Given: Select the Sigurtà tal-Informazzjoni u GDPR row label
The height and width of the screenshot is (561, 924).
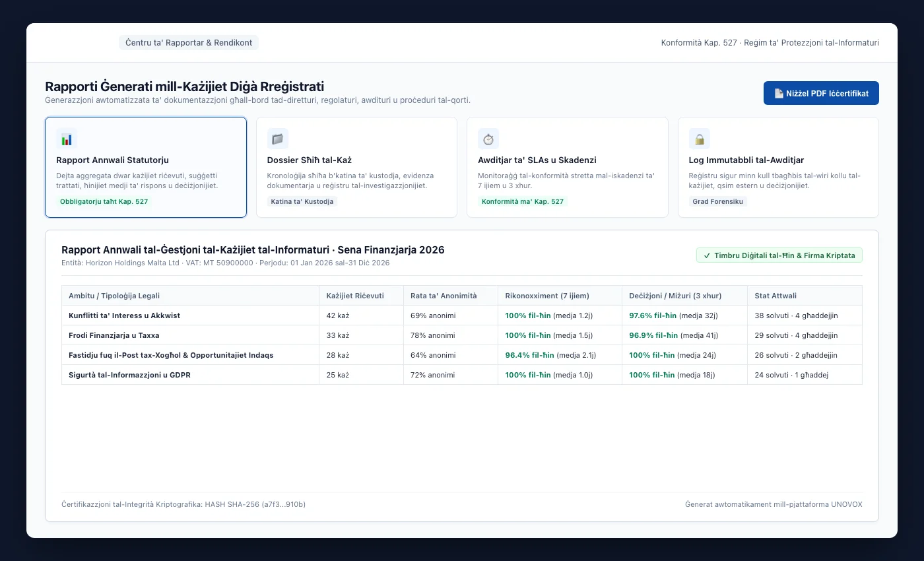Looking at the screenshot, I should [129, 375].
